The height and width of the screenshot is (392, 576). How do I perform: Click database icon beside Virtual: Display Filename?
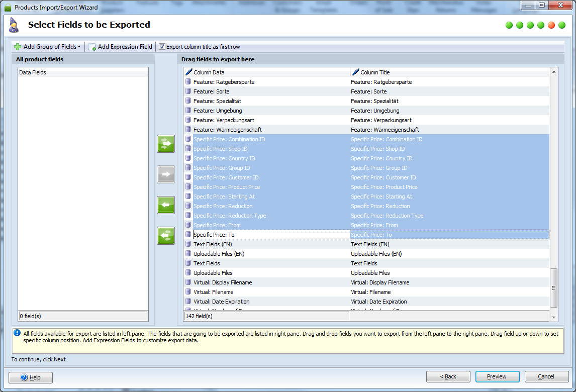[x=188, y=282]
